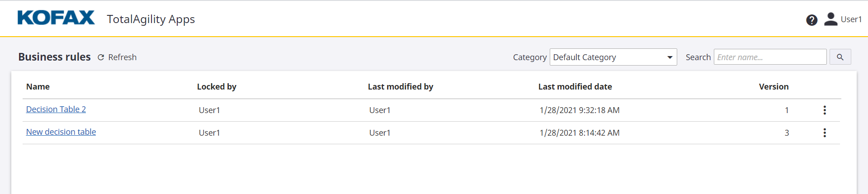Open options menu for New decision table

click(x=825, y=132)
